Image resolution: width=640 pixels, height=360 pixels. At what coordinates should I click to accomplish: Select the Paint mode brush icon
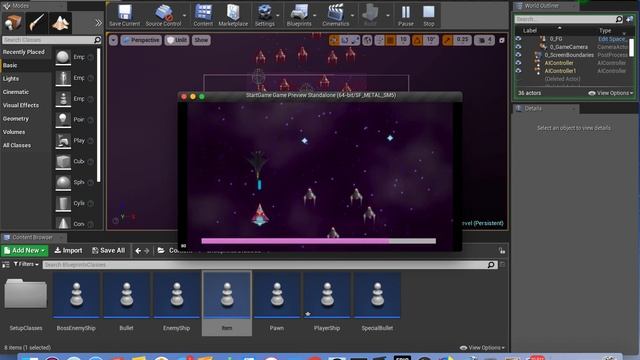coord(37,22)
